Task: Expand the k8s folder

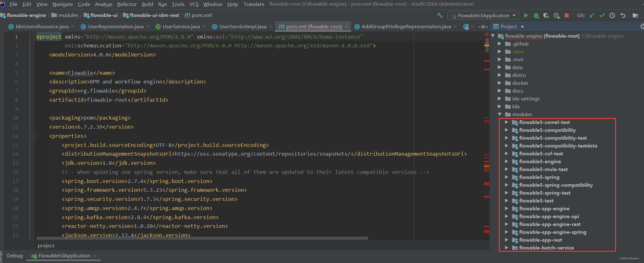Action: pyautogui.click(x=499, y=107)
